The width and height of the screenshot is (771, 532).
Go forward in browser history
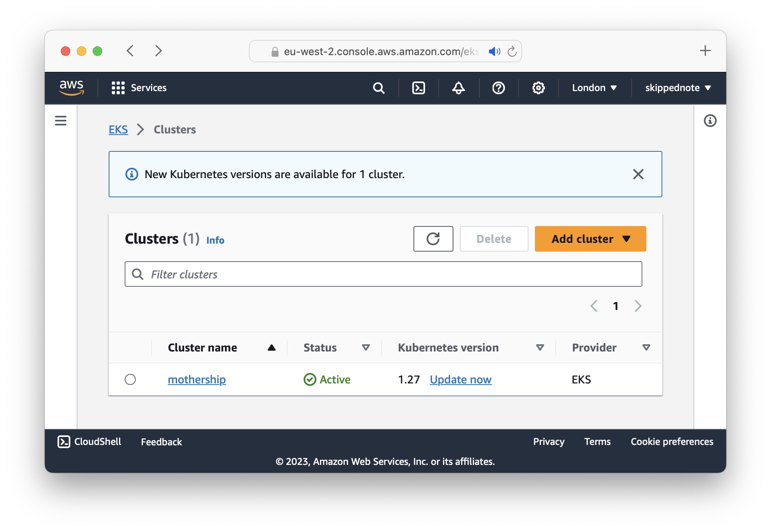(x=158, y=51)
